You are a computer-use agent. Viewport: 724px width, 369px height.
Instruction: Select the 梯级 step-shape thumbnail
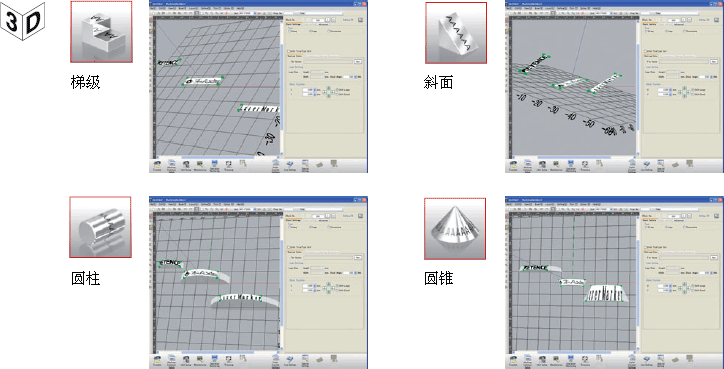[101, 31]
